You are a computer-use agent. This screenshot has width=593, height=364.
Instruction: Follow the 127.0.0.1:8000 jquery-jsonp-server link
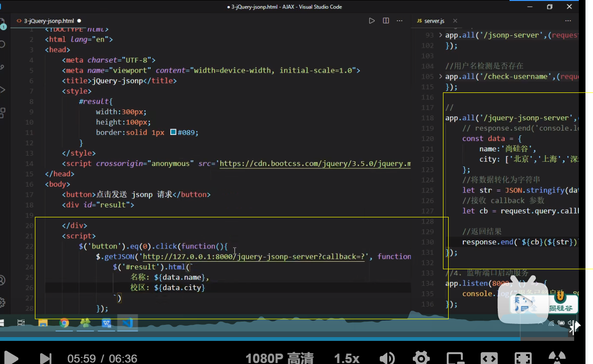tap(255, 256)
